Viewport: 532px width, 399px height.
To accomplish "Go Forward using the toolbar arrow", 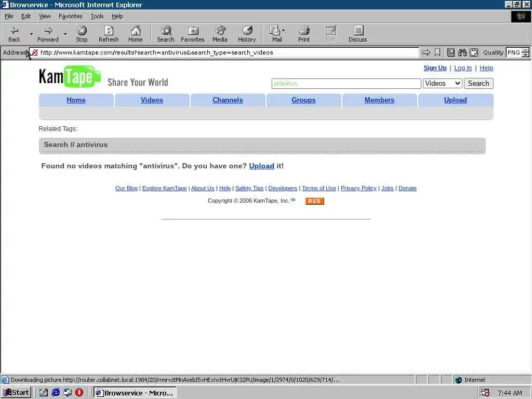I will pos(48,34).
